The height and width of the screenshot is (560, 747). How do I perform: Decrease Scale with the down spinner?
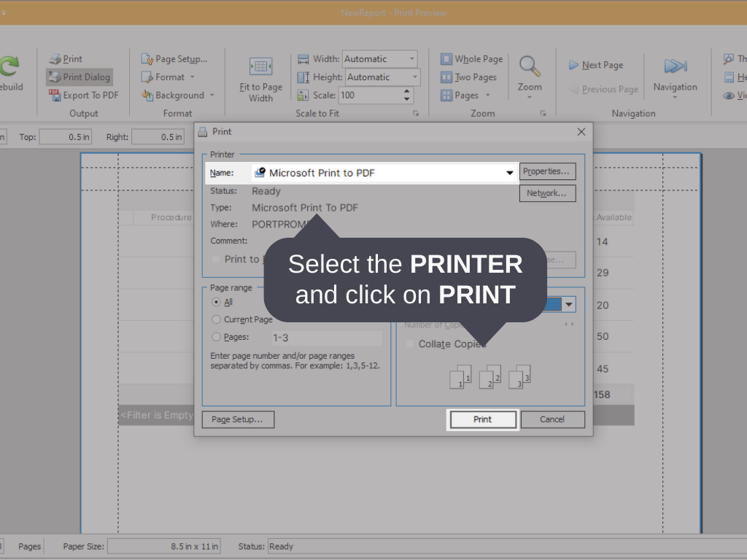tap(406, 99)
